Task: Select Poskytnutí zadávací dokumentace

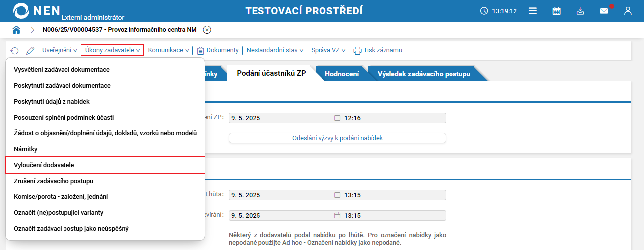Action: [x=105, y=85]
